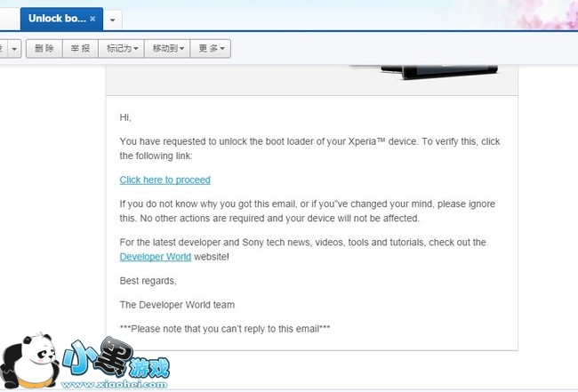Click the Xperia device image in header
The image size is (578, 392).
coord(438,70)
